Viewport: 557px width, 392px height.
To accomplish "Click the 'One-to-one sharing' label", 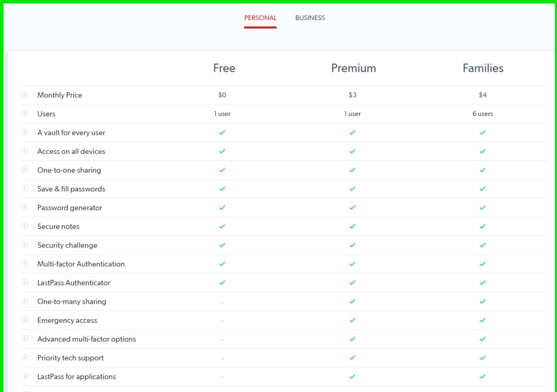I will (x=69, y=170).
